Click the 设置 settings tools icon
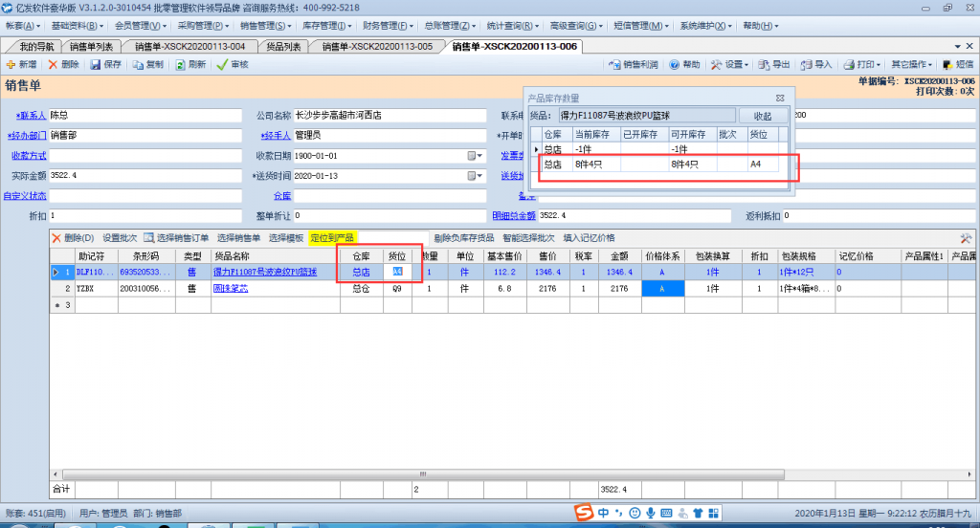Screen dimensions: 980x528 pyautogui.click(x=716, y=65)
